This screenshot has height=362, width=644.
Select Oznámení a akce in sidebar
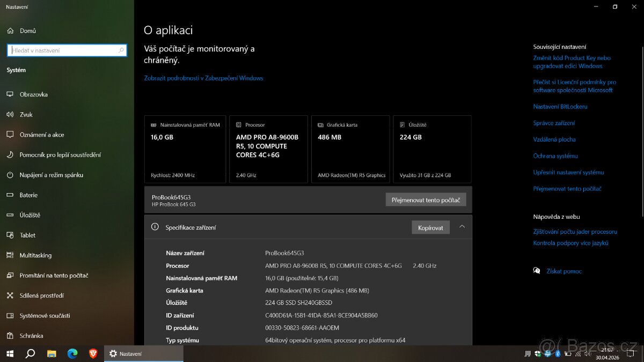(41, 135)
